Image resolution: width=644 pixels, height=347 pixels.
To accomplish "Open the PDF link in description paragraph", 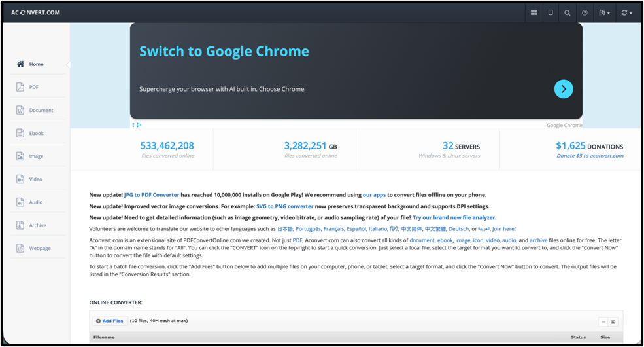I will 297,240.
